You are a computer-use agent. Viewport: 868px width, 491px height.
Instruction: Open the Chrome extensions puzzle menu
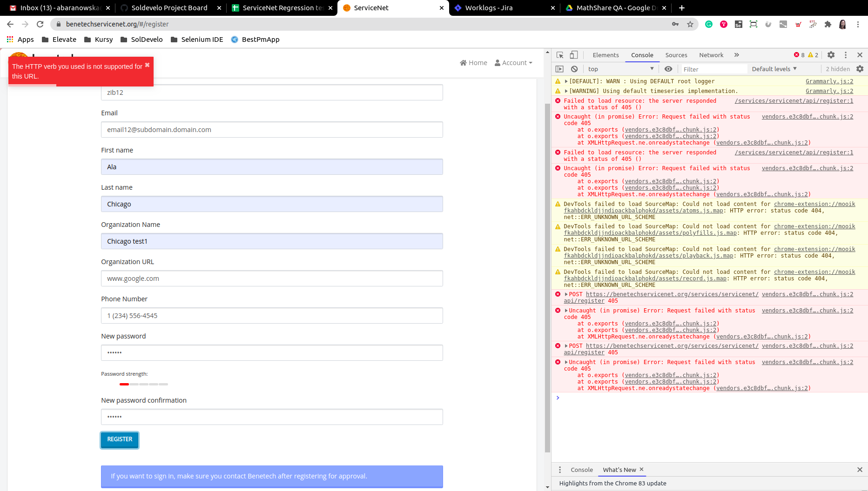[x=828, y=24]
